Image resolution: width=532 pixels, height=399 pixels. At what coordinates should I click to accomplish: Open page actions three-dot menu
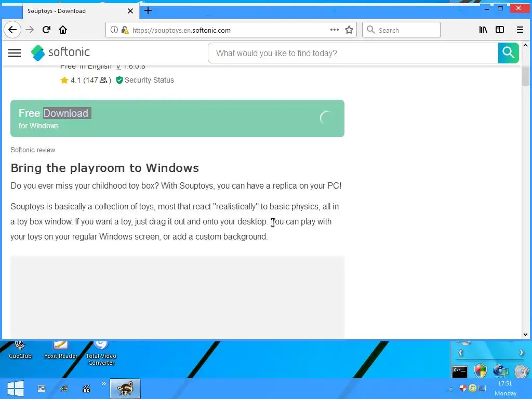pyautogui.click(x=335, y=30)
